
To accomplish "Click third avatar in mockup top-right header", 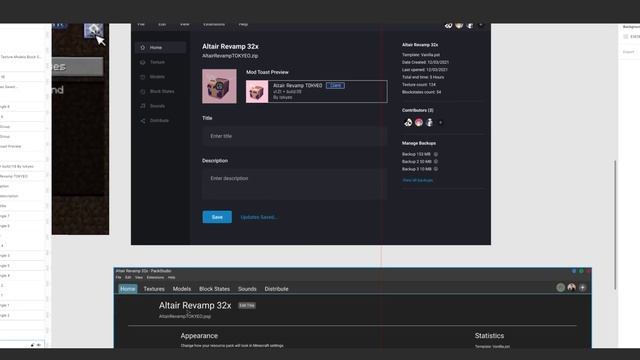I will [x=470, y=25].
